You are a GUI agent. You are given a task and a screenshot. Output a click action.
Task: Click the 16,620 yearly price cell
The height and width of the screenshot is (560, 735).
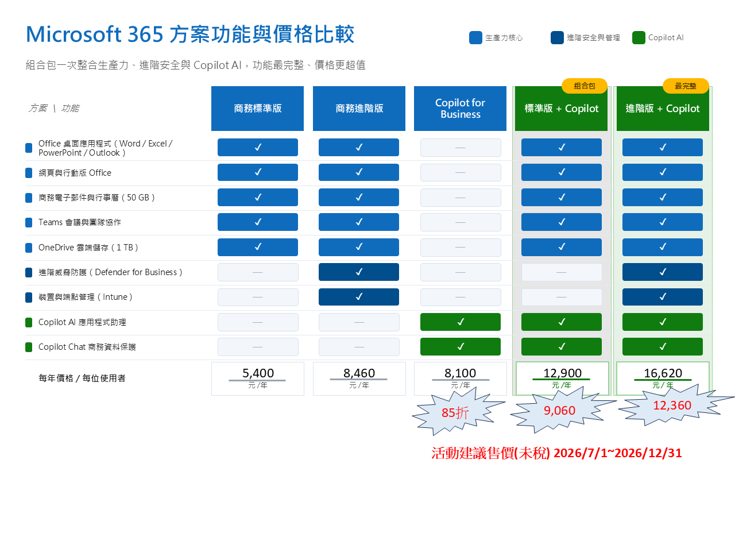click(663, 379)
